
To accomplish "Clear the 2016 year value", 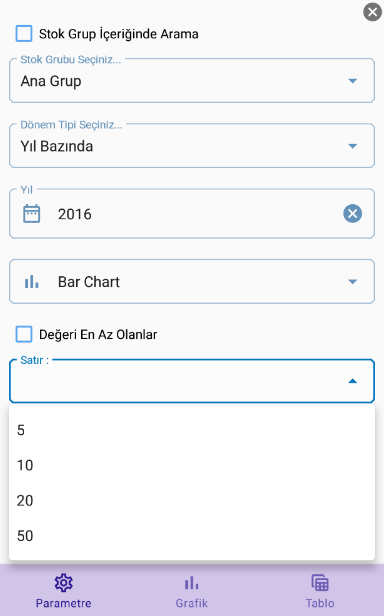I will pyautogui.click(x=353, y=214).
